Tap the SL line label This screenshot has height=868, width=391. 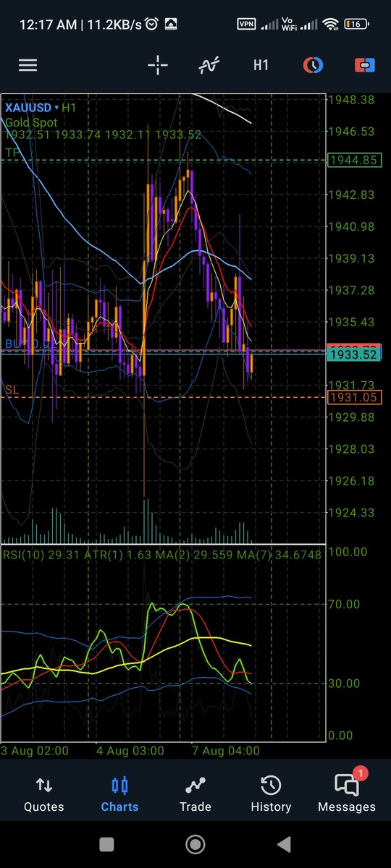(12, 390)
